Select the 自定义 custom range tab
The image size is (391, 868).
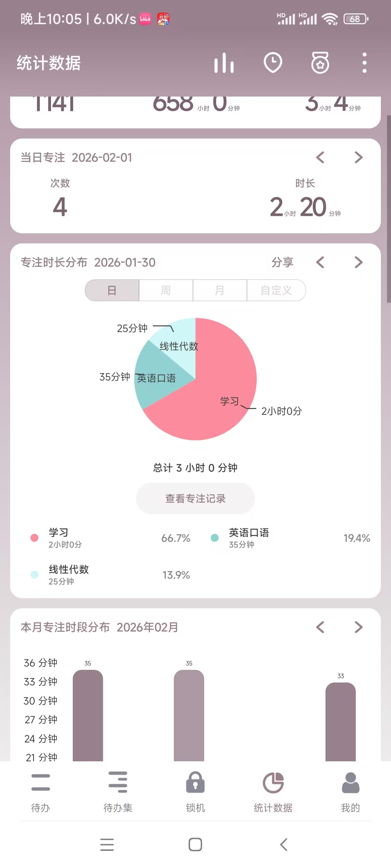pos(276,290)
